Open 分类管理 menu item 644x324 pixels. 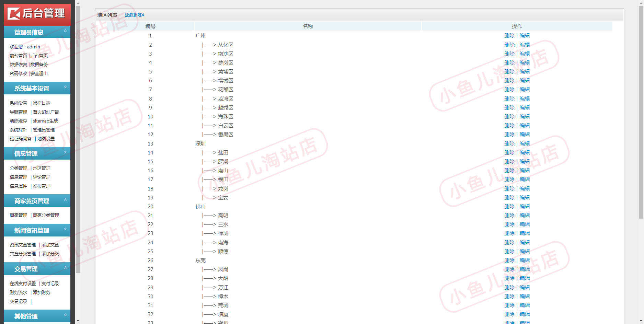[18, 168]
